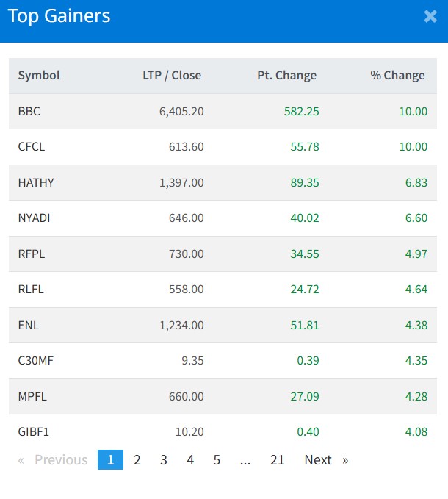The image size is (448, 499).
Task: Sort by % Change column header
Action: 397,75
